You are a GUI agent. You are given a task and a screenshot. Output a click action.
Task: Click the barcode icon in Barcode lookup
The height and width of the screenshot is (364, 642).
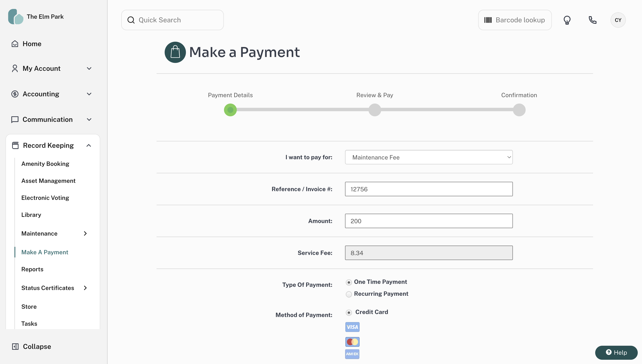(488, 20)
